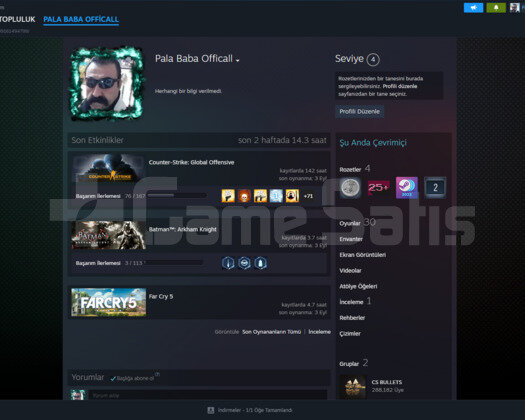This screenshot has width=525, height=420.
Task: Open the PALA BABA OFFICALL menu tab
Action: pos(81,19)
